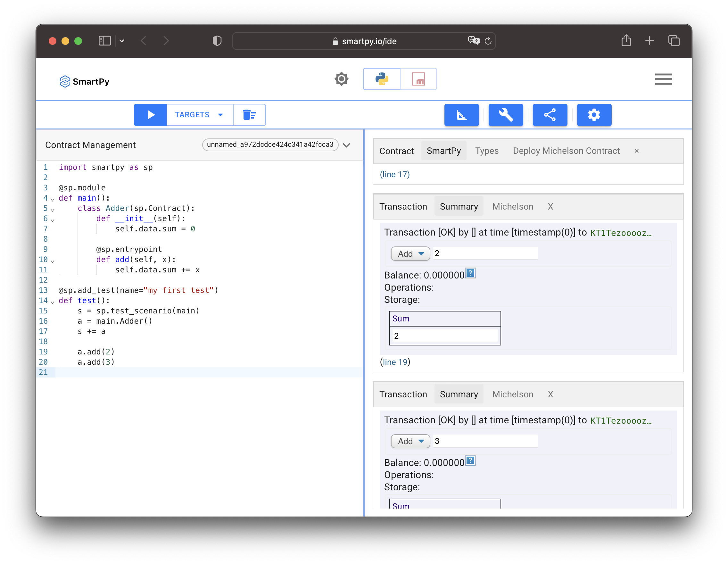Click code text 'import smartpy as sp'
The image size is (728, 564).
106,167
